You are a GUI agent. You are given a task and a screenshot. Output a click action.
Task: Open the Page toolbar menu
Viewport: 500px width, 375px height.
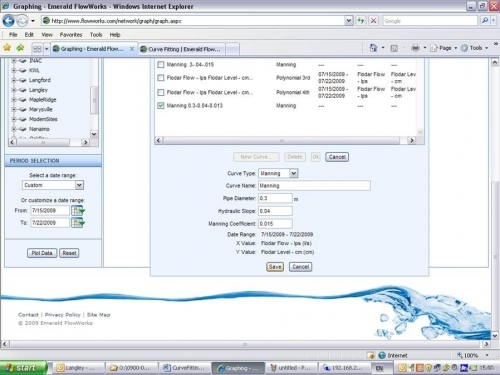(x=444, y=48)
